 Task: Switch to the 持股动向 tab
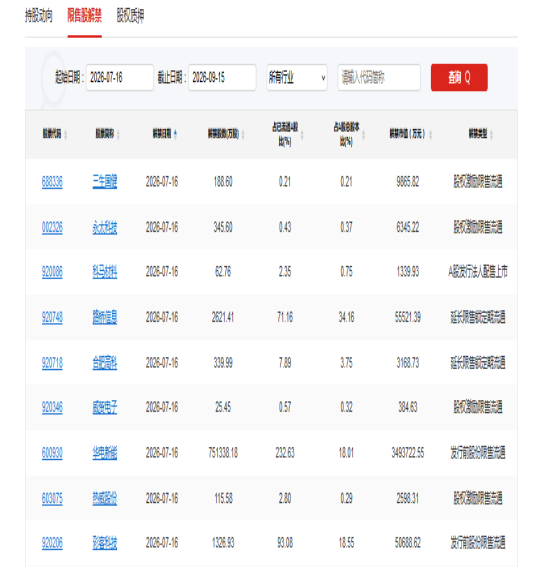[39, 16]
